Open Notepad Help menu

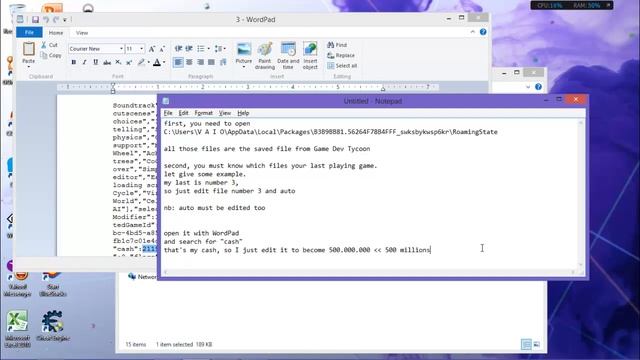[243, 113]
